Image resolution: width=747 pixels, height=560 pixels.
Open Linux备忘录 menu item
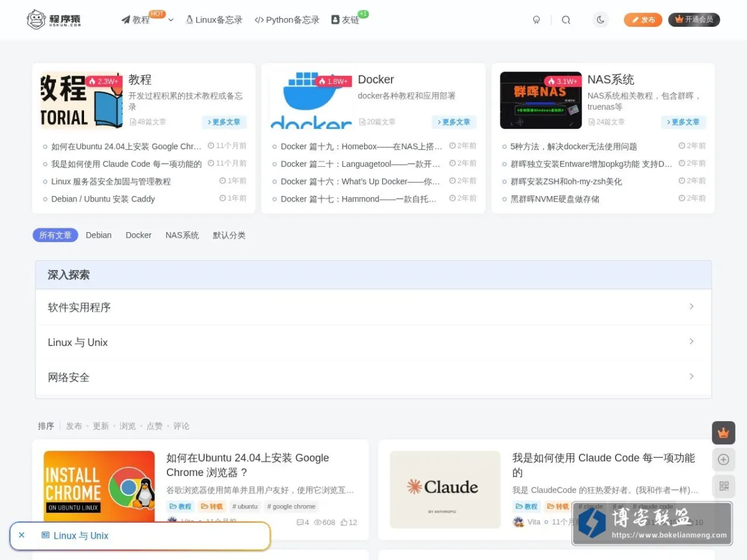214,20
